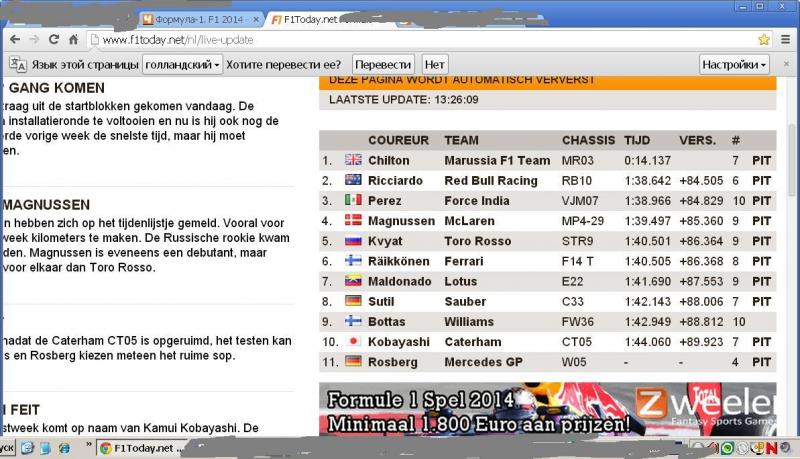
Task: Click Chilton's British flag icon
Action: tap(353, 160)
